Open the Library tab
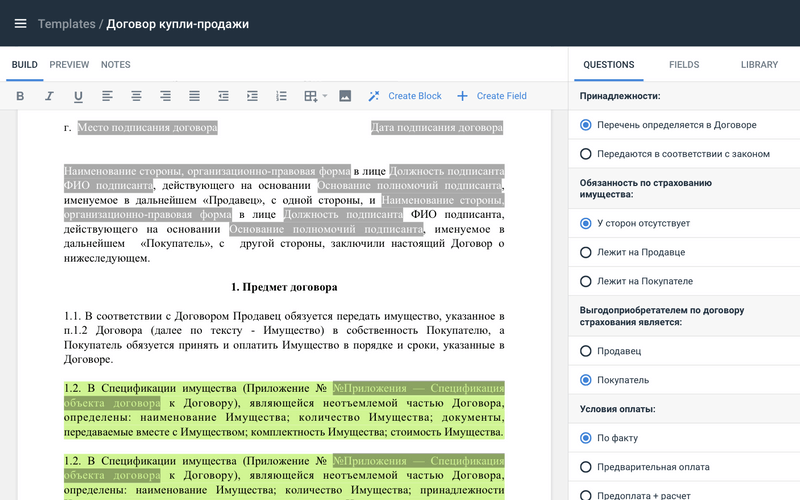The height and width of the screenshot is (500, 800). coord(759,65)
